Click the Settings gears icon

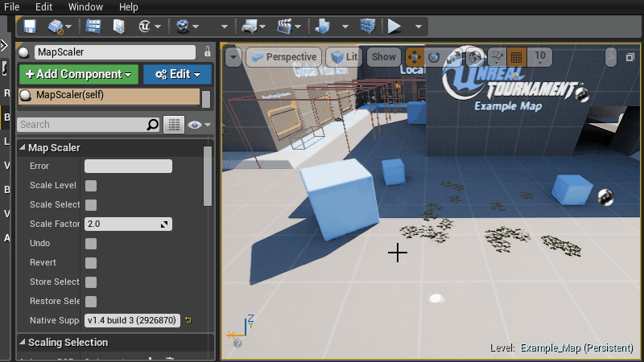[183, 27]
